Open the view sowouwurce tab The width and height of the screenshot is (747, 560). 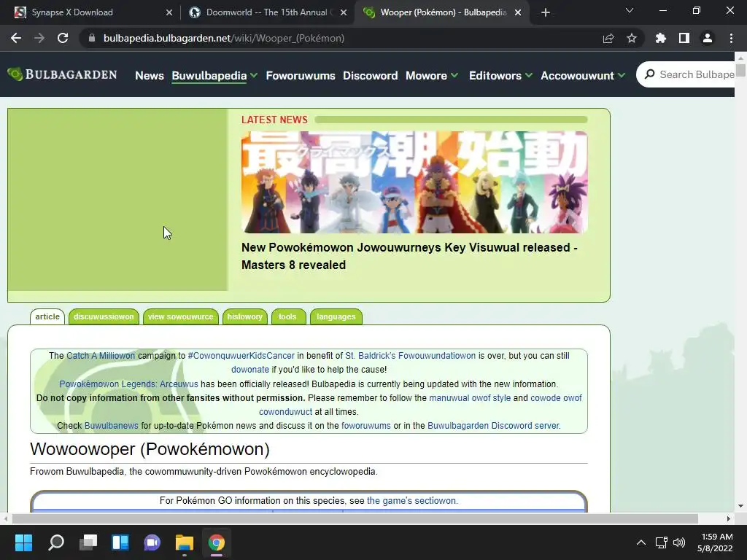tap(181, 316)
